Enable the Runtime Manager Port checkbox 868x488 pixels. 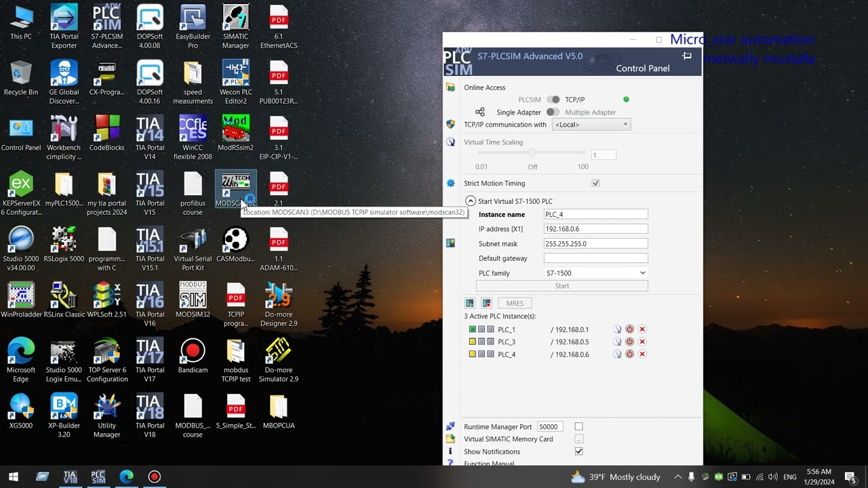tap(578, 426)
